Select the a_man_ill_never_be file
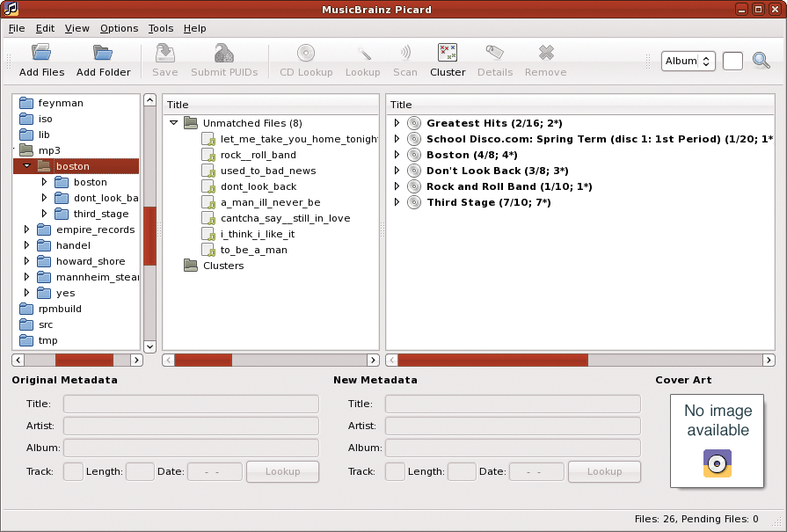Image resolution: width=787 pixels, height=532 pixels. coord(271,202)
